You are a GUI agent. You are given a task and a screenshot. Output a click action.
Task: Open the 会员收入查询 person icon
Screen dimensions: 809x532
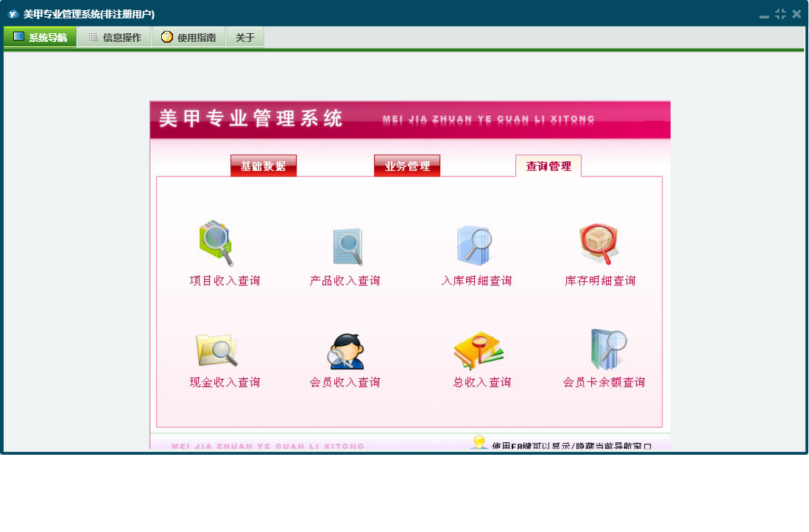[346, 351]
